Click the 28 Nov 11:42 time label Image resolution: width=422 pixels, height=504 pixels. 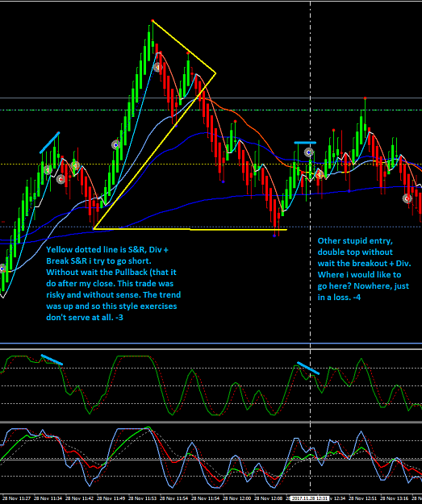click(x=79, y=498)
